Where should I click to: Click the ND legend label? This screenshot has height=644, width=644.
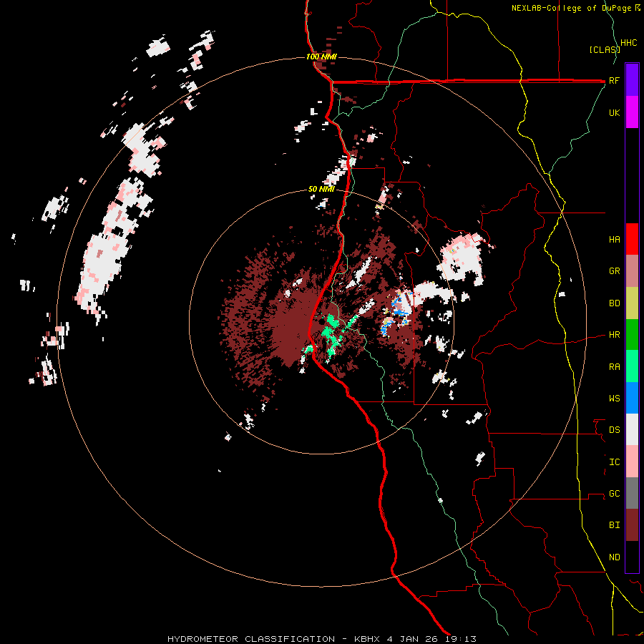coord(614,557)
